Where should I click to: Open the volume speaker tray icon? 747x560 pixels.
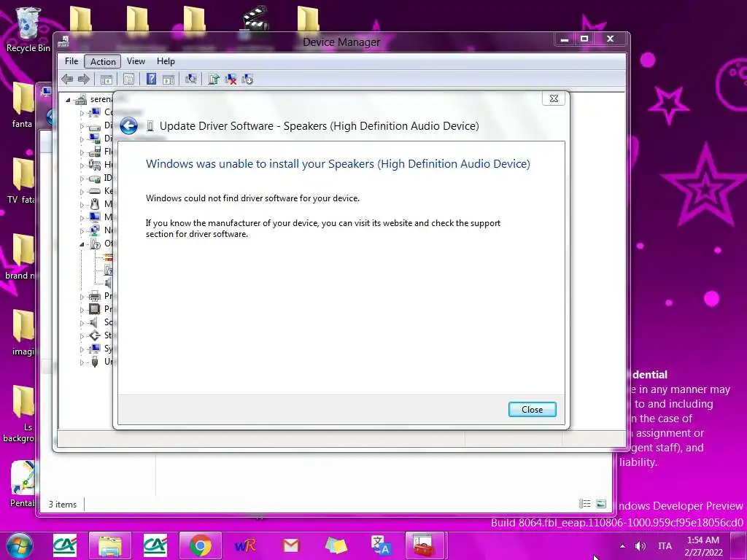tap(640, 546)
